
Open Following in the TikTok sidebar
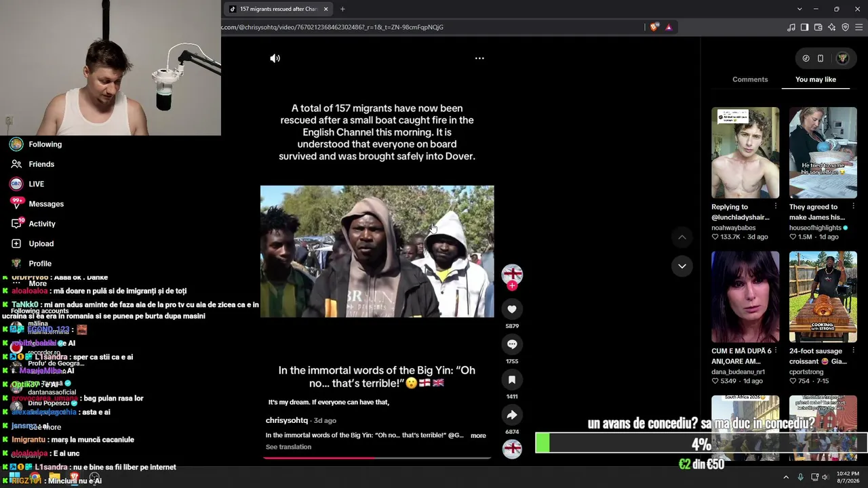tap(36, 144)
